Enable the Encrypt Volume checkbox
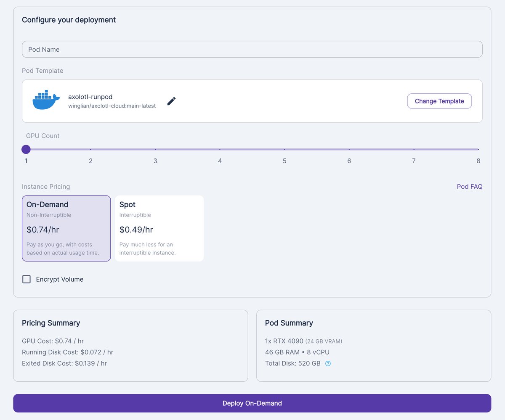This screenshot has width=505, height=420. [27, 279]
